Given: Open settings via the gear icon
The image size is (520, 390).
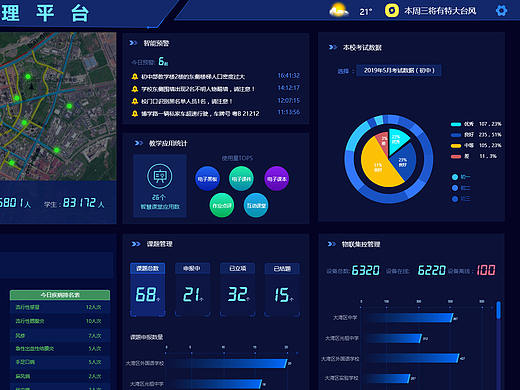Looking at the screenshot, I should pyautogui.click(x=501, y=11).
